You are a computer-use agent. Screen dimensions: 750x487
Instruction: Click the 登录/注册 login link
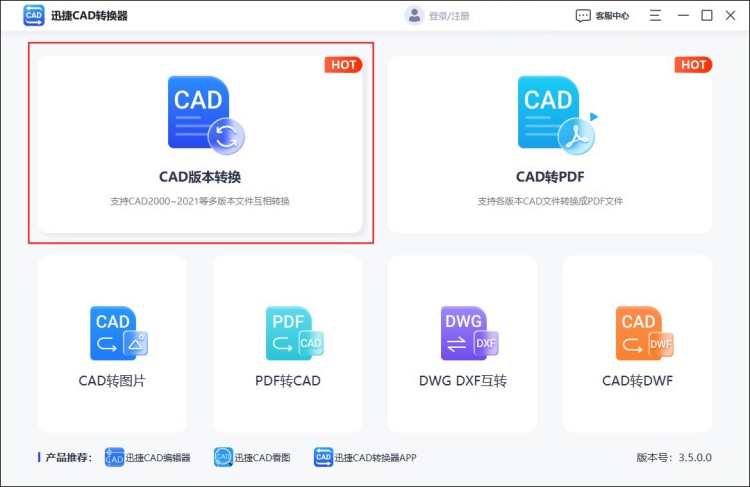click(x=449, y=16)
